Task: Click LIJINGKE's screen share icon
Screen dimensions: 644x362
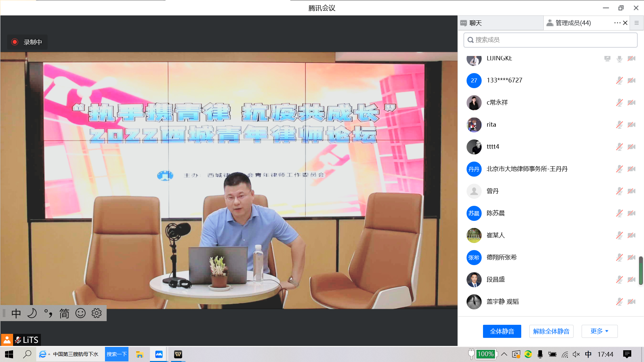Action: click(607, 59)
